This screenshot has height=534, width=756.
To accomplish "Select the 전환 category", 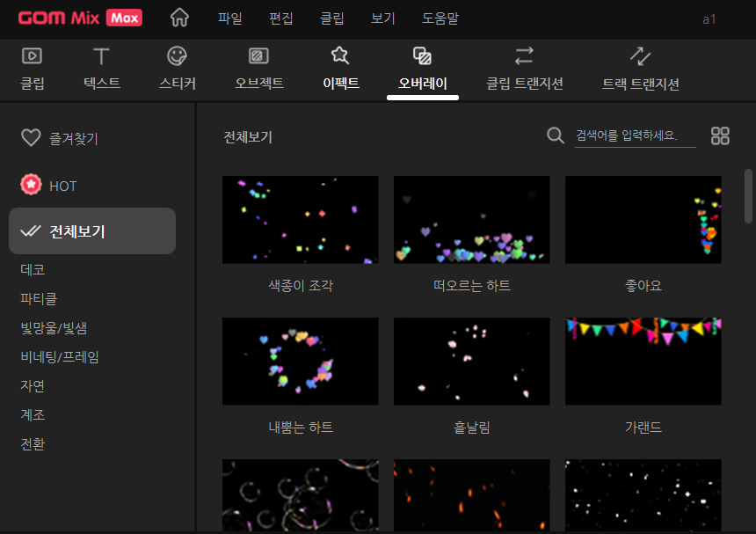I will click(x=33, y=443).
